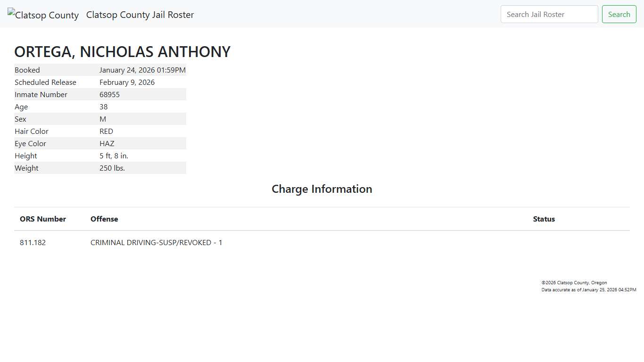Click the copyright Clatsop County, Oregon footer text
Image resolution: width=644 pixels, height=362 pixels.
point(574,283)
